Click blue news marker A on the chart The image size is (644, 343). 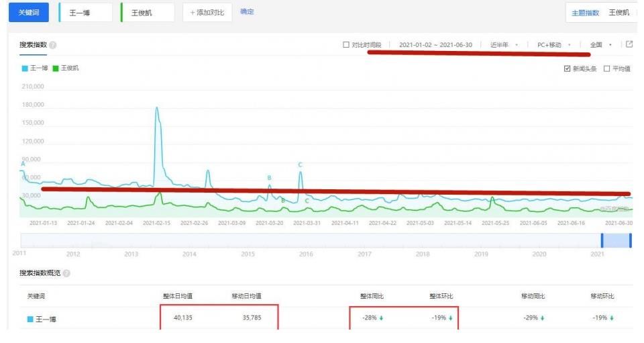click(23, 164)
